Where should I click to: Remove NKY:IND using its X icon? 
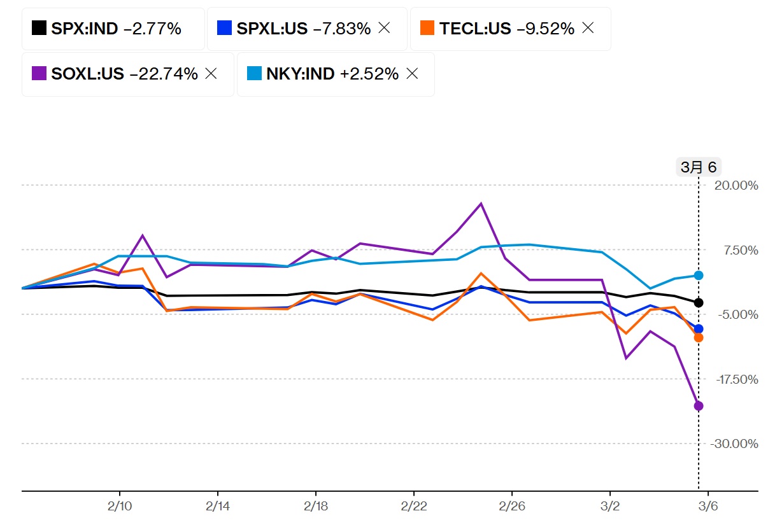[412, 74]
